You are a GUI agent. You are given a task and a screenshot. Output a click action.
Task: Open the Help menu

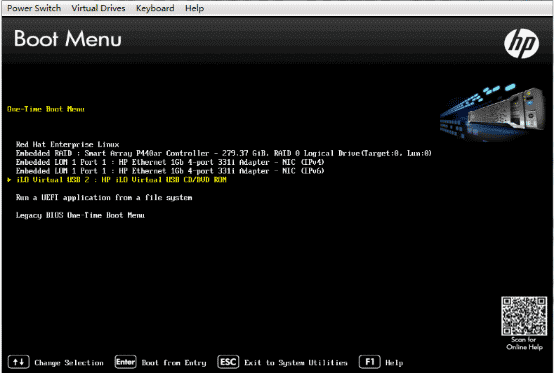click(194, 8)
